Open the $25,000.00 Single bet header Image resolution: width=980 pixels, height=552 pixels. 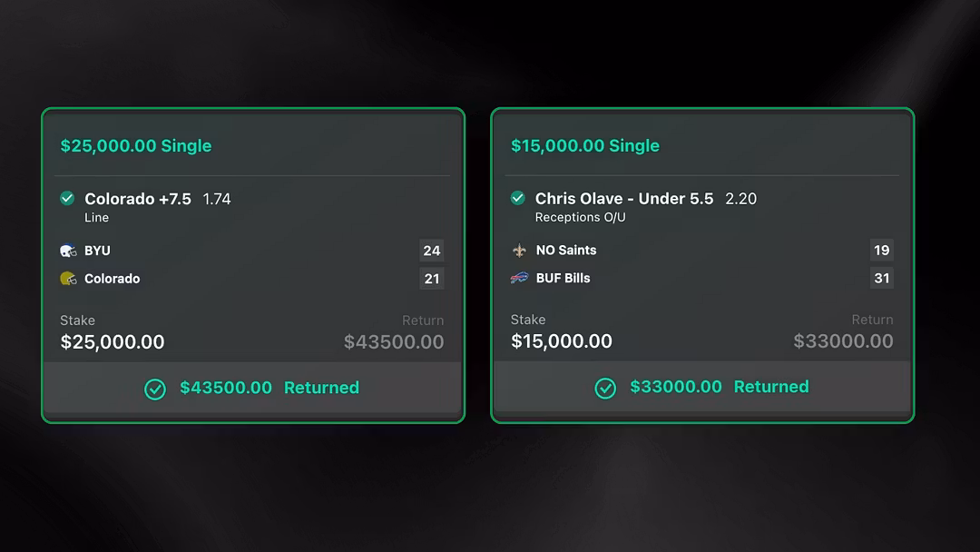tap(136, 146)
